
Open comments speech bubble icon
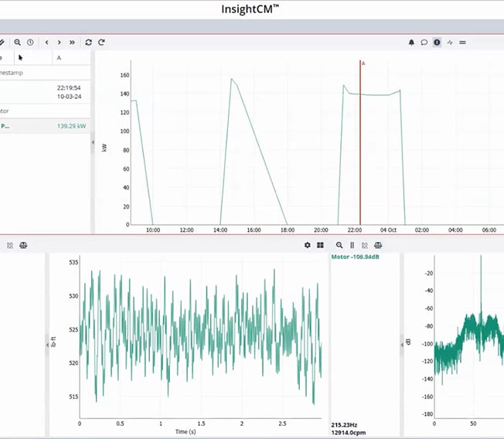[424, 43]
